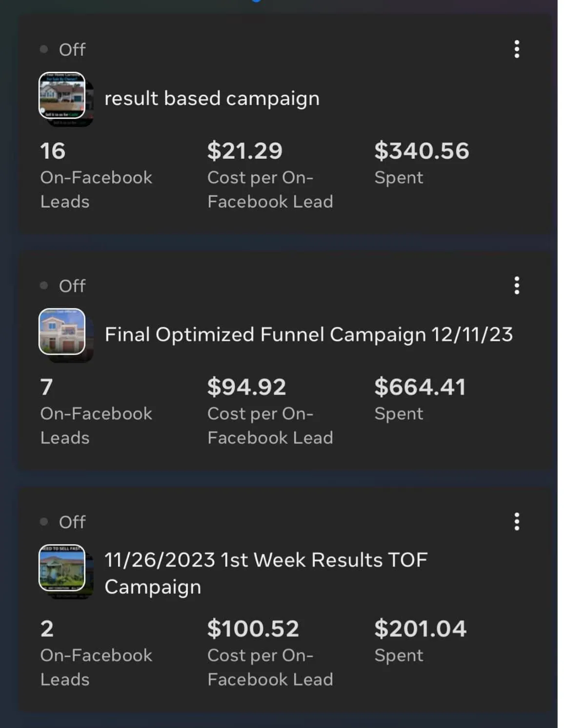Select the $201.04 Spent metric

tap(421, 641)
